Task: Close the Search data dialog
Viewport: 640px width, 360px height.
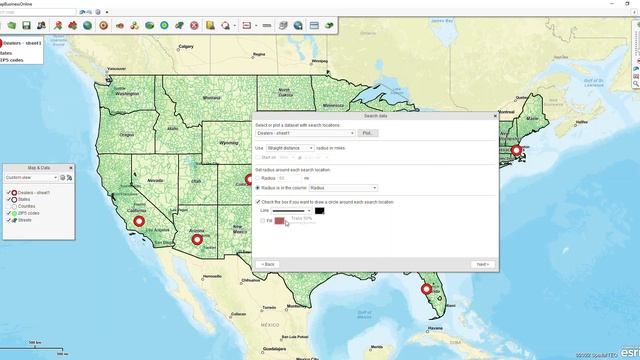Action: point(495,116)
